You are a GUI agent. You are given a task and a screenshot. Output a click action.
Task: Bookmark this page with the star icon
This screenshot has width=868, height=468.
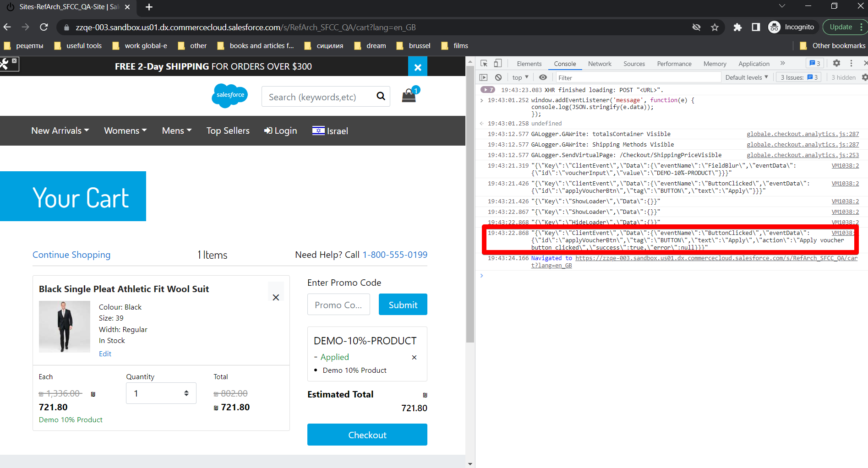[715, 27]
